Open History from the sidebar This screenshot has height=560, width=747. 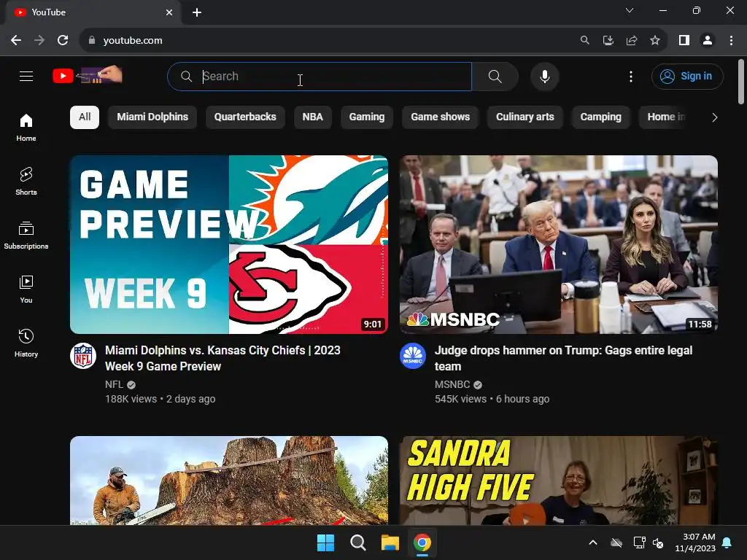tap(26, 343)
